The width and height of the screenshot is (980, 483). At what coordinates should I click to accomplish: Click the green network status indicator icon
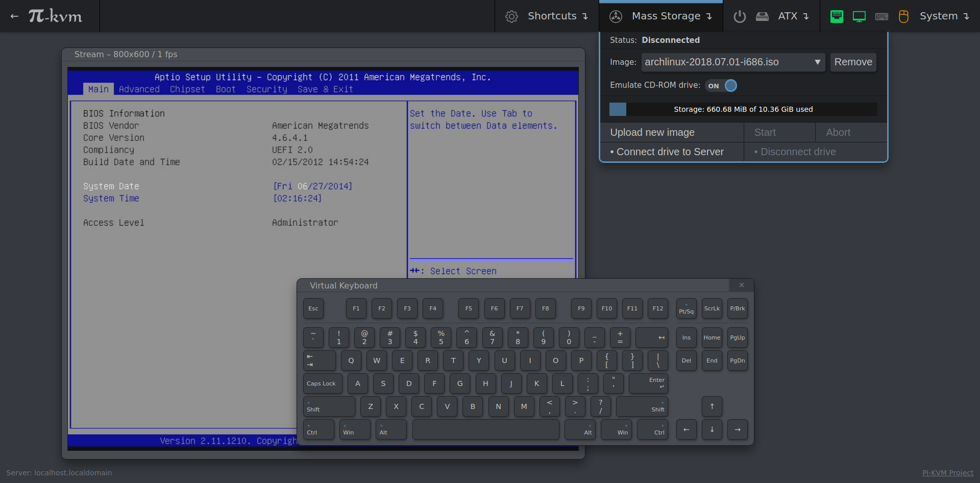click(x=837, y=16)
